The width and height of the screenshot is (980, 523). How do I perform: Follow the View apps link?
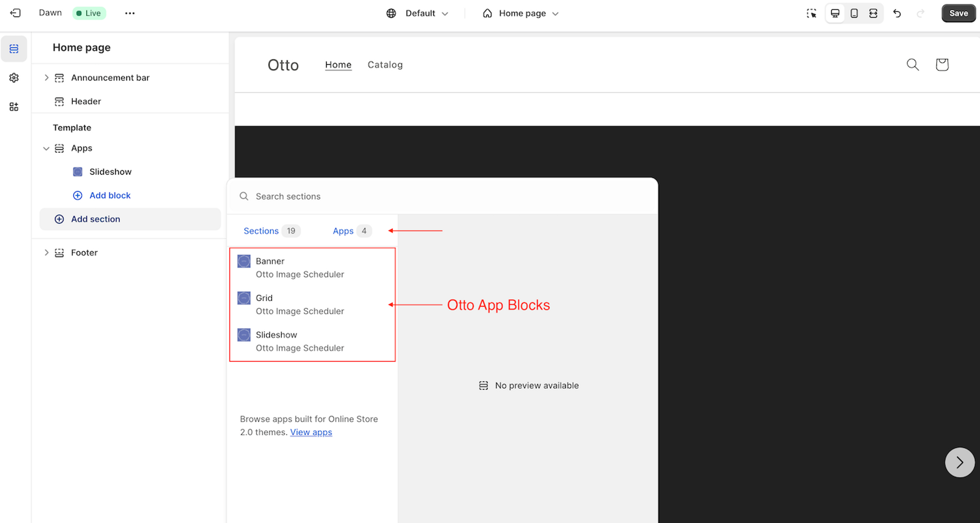[x=311, y=432]
